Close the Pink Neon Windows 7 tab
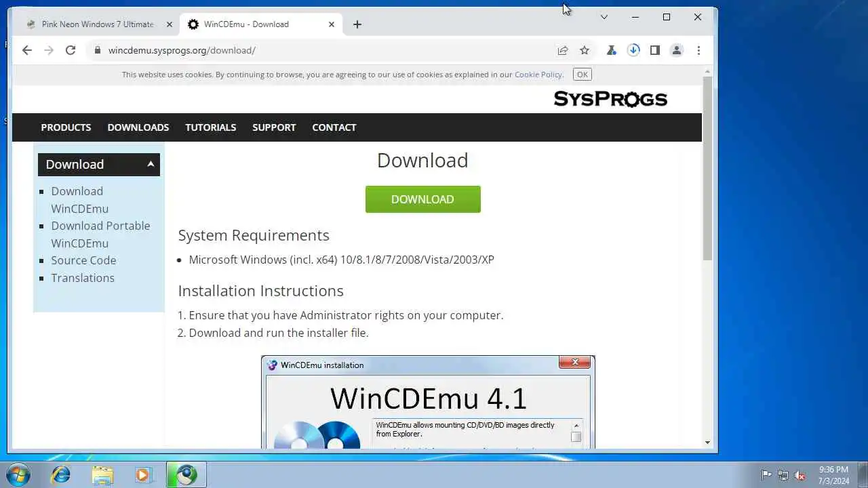Screen dimensions: 868x488 (169, 24)
